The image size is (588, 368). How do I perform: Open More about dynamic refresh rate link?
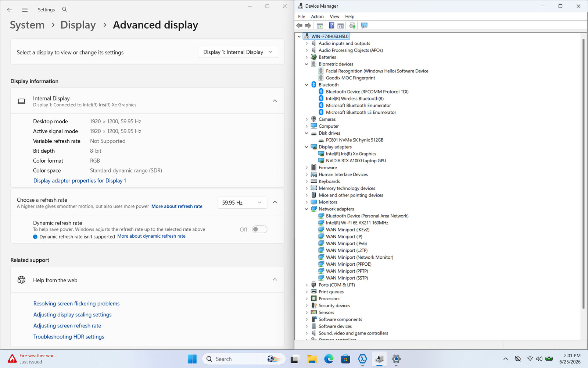click(x=151, y=236)
